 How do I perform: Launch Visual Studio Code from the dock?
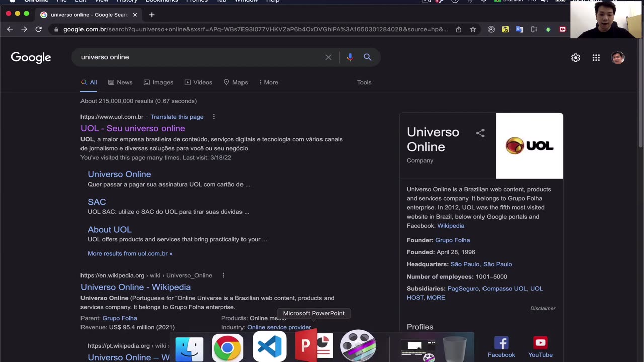[269, 347]
